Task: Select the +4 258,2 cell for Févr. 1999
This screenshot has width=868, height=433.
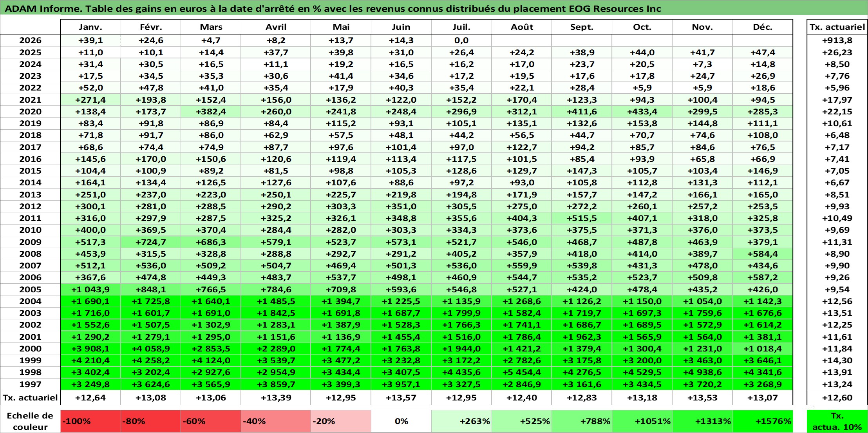Action: pos(151,361)
